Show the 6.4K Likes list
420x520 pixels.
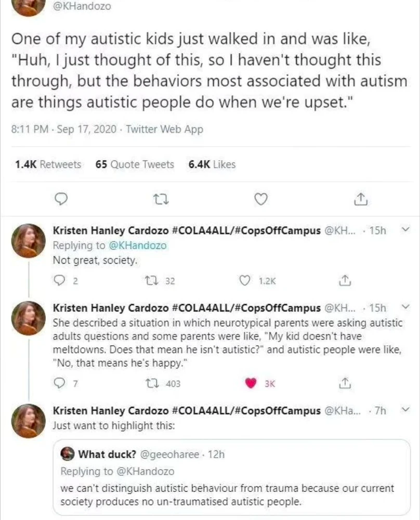(212, 164)
